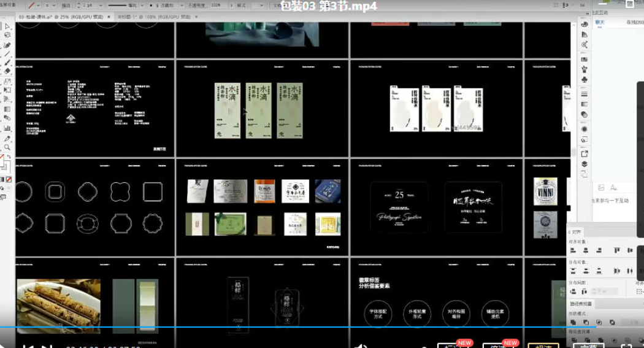
Task: Select the Paintbrush tool
Action: click(7, 63)
